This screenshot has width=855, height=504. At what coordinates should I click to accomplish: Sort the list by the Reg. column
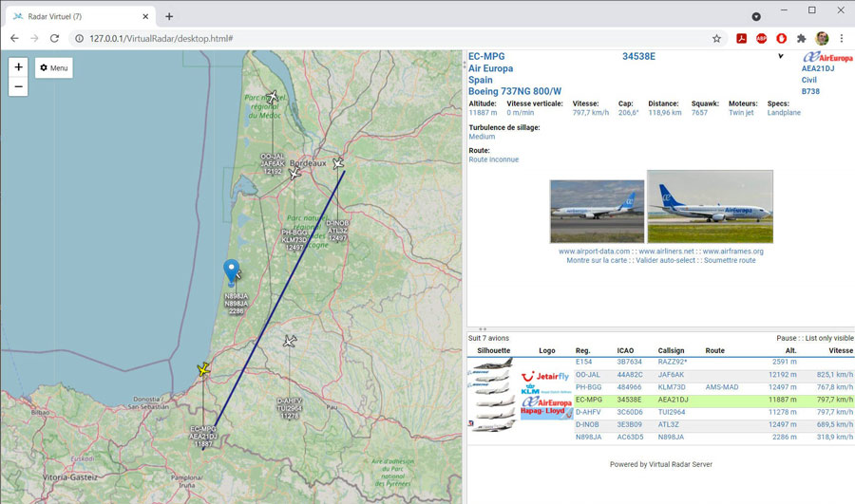[x=582, y=350]
